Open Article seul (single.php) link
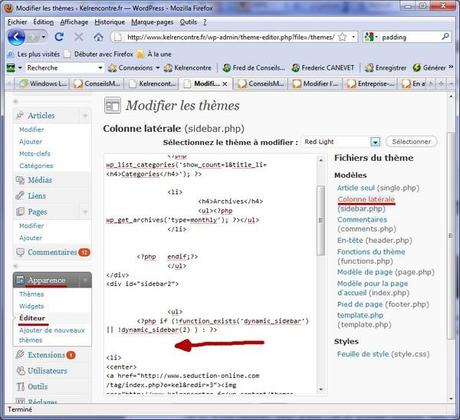The width and height of the screenshot is (460, 420). click(378, 188)
